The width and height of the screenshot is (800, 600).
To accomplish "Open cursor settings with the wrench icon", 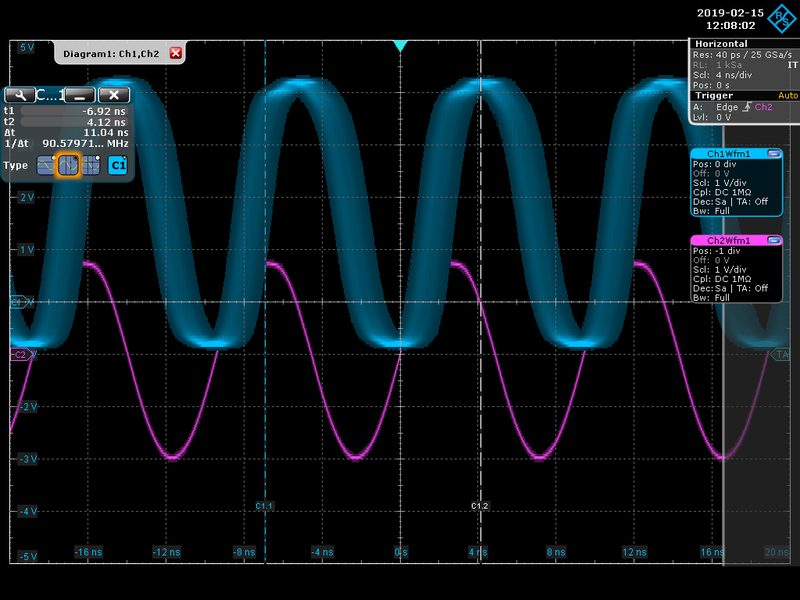I will (20, 94).
